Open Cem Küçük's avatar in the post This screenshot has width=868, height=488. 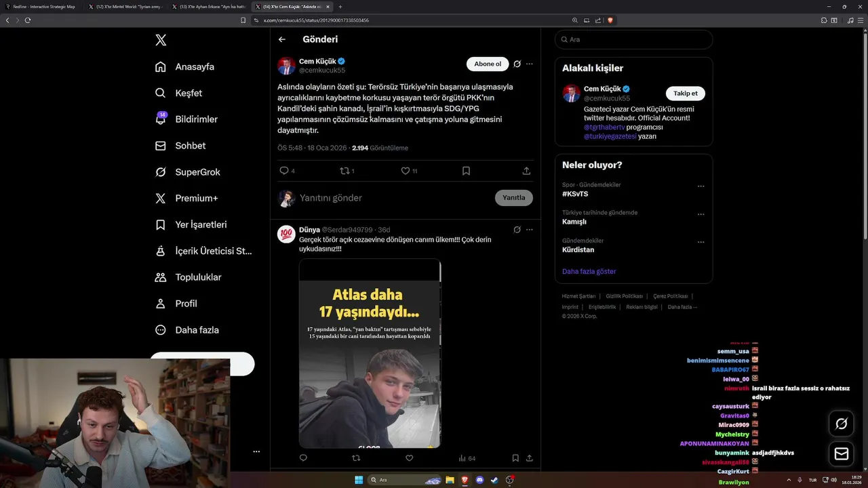click(286, 66)
